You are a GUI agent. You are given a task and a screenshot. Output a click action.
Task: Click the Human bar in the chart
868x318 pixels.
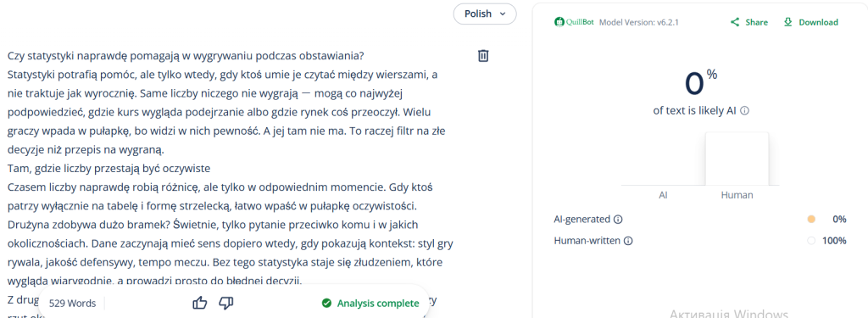pyautogui.click(x=737, y=159)
